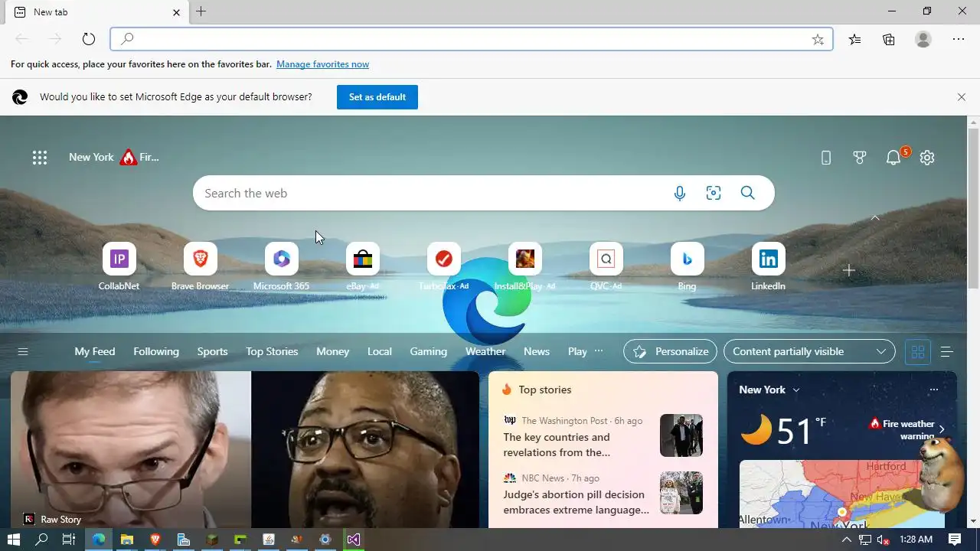980x551 pixels.
Task: Click the Personalize button
Action: click(670, 351)
